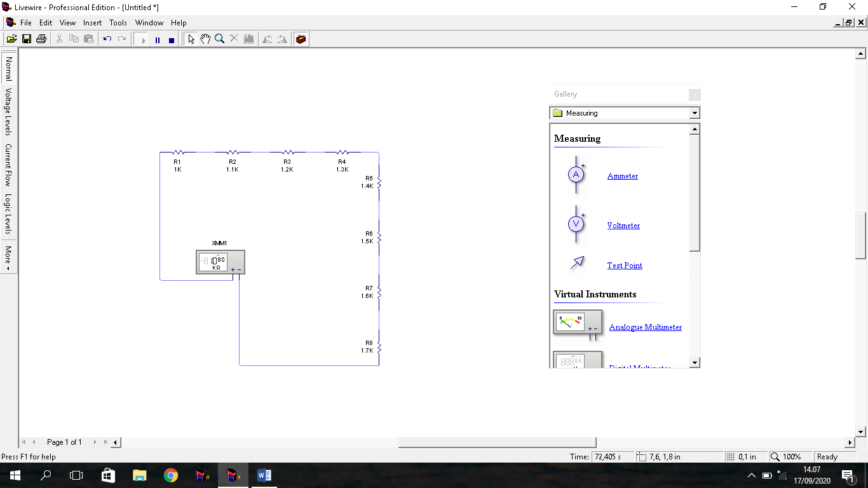Click the Page 1 of 1 label

[x=64, y=442]
